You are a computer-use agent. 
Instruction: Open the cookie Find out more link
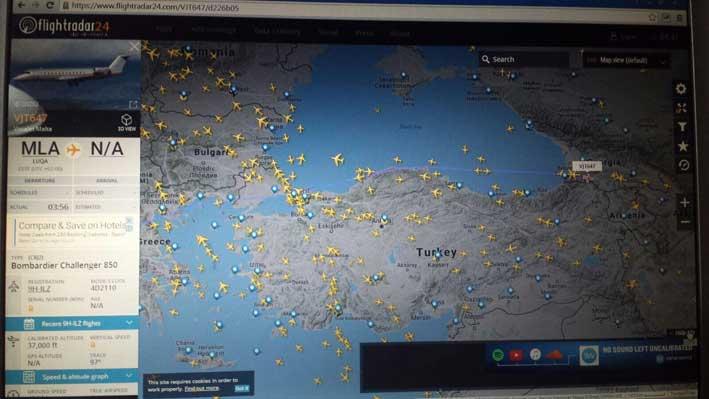[202, 389]
